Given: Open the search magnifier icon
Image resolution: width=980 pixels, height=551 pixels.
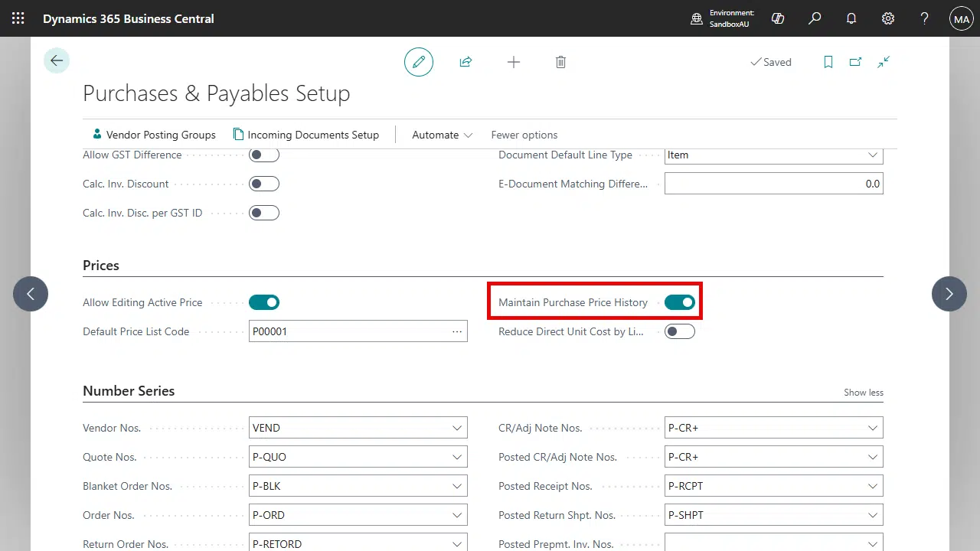Looking at the screenshot, I should click(x=815, y=18).
